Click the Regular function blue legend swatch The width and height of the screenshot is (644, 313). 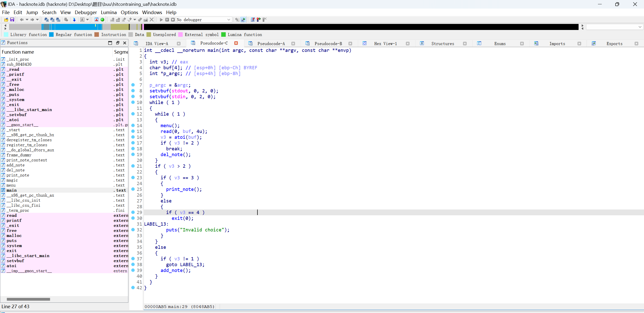[x=51, y=34]
